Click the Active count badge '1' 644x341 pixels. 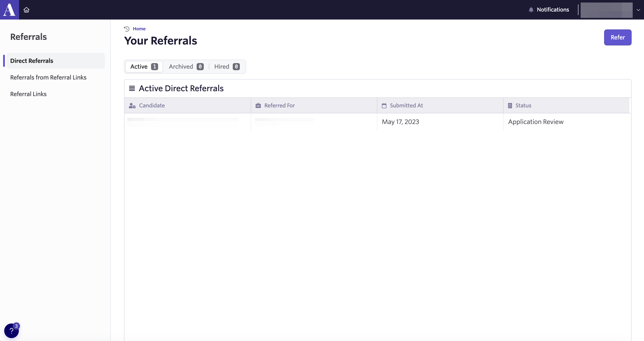(155, 66)
